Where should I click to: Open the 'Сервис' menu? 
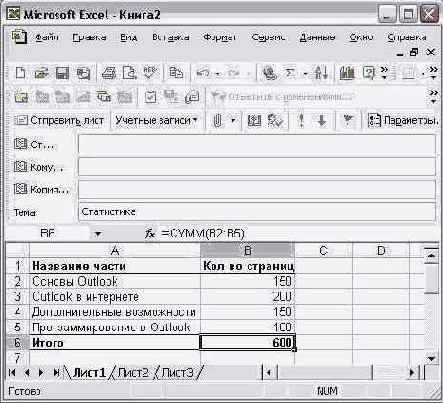(268, 37)
